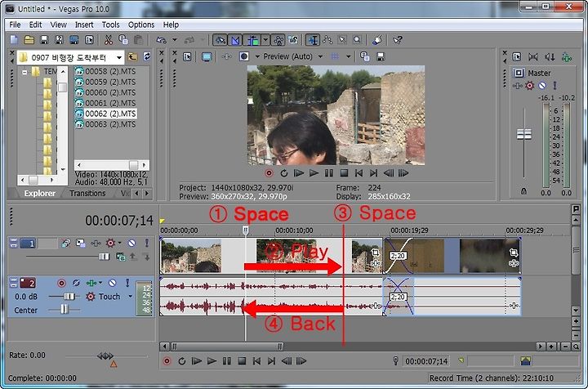Open the Edit menu
Viewport: 588px width, 389px height.
tap(36, 25)
